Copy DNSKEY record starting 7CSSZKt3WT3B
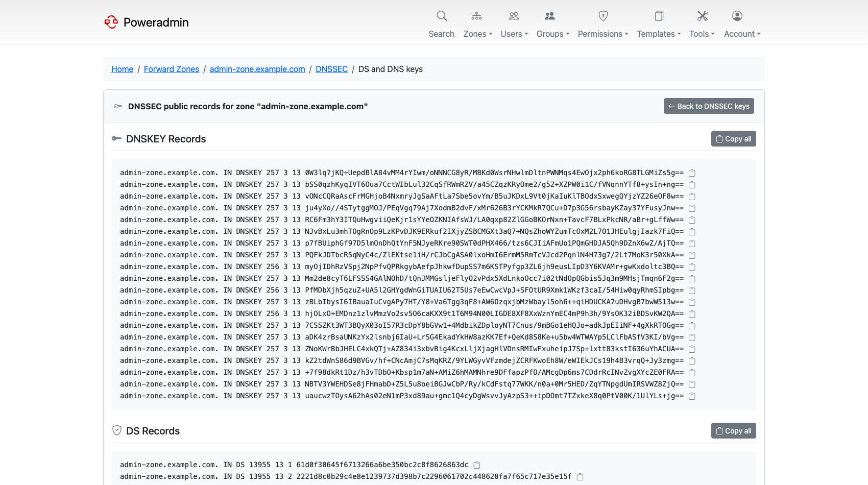The height and width of the screenshot is (485, 868). tap(692, 326)
